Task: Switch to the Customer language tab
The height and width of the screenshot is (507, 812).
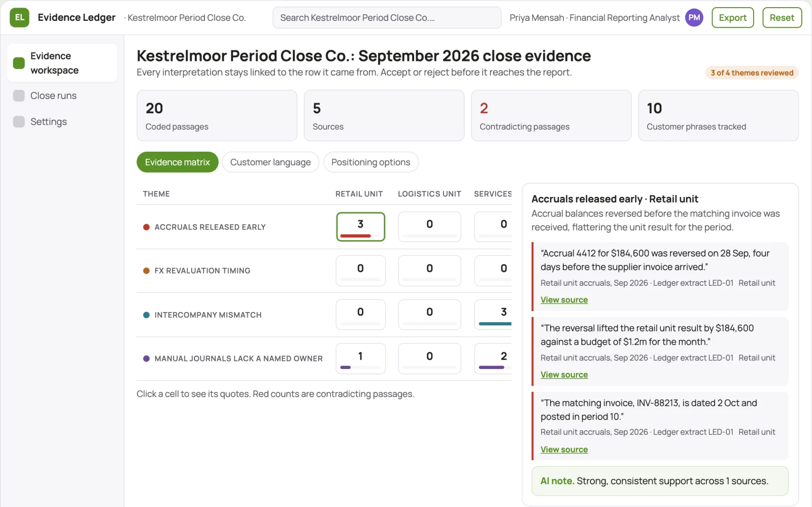Action: (270, 162)
